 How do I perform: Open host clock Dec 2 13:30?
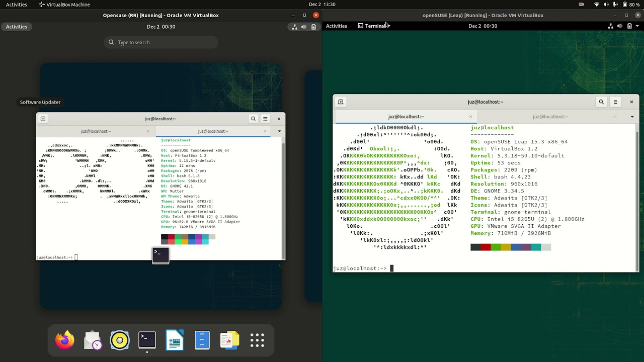tap(322, 5)
